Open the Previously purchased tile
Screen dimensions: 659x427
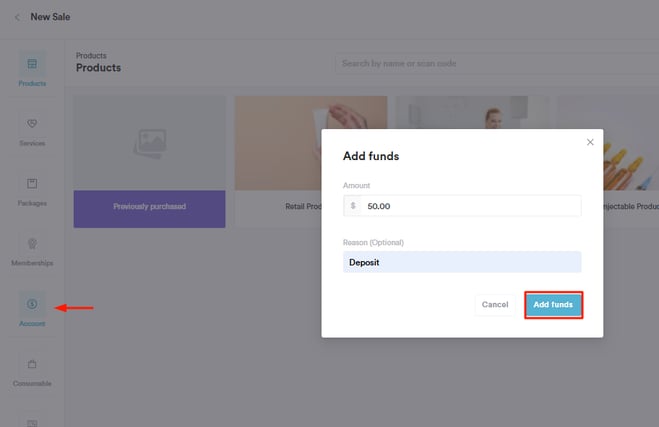point(149,206)
